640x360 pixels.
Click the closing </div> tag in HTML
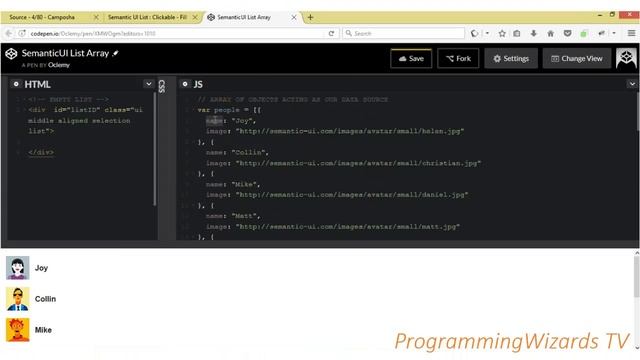pyautogui.click(x=41, y=152)
